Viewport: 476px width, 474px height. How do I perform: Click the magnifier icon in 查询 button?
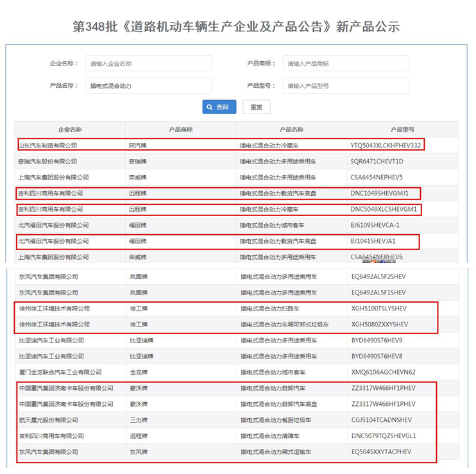click(210, 107)
